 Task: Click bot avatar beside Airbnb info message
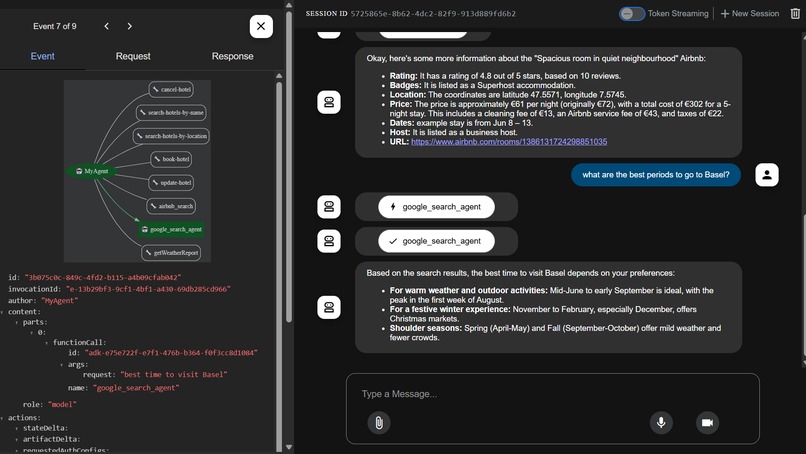(x=329, y=102)
